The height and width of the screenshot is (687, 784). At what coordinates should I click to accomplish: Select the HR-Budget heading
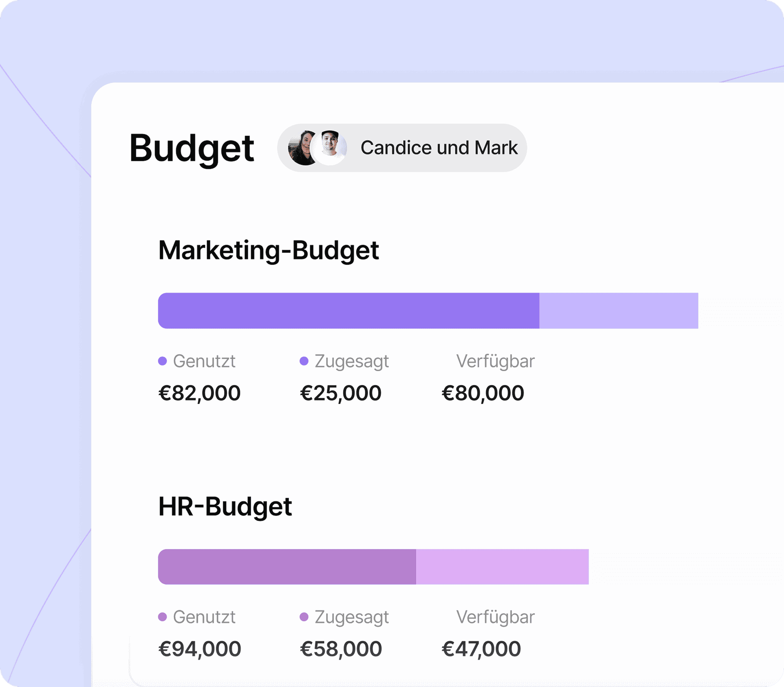tap(225, 507)
